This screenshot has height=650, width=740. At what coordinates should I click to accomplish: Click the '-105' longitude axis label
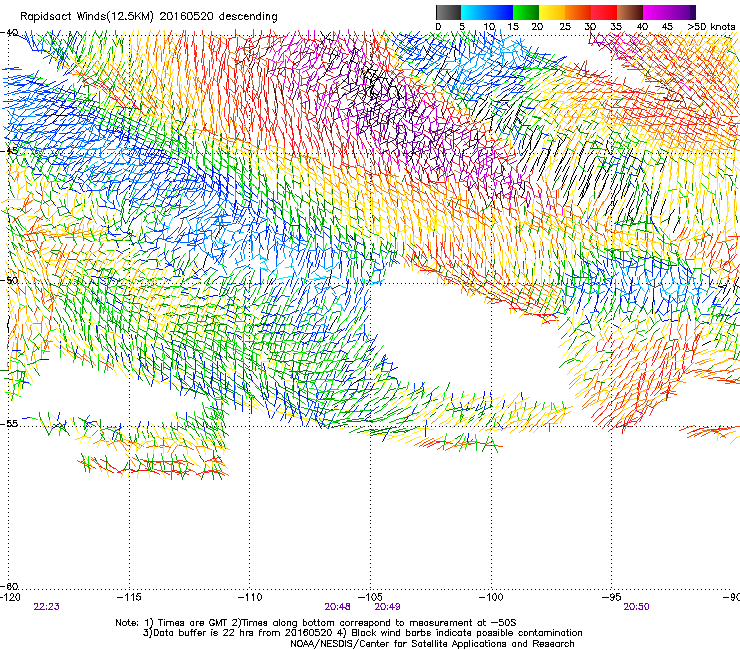tap(370, 597)
